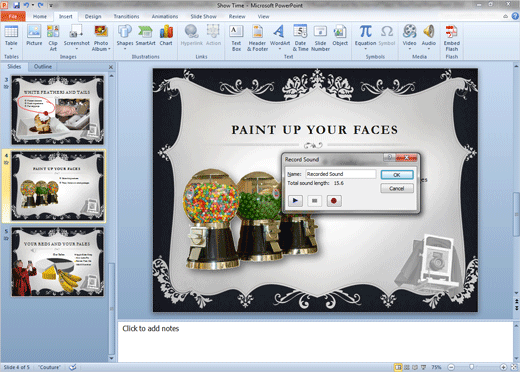The width and height of the screenshot is (520, 372).
Task: Click the zoom out minus button
Action: [x=451, y=367]
